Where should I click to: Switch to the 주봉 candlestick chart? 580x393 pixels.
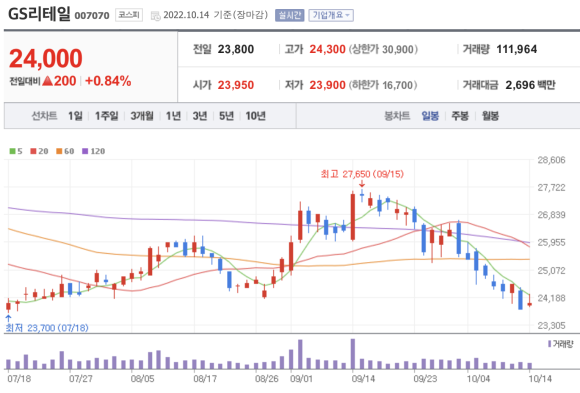[460, 116]
